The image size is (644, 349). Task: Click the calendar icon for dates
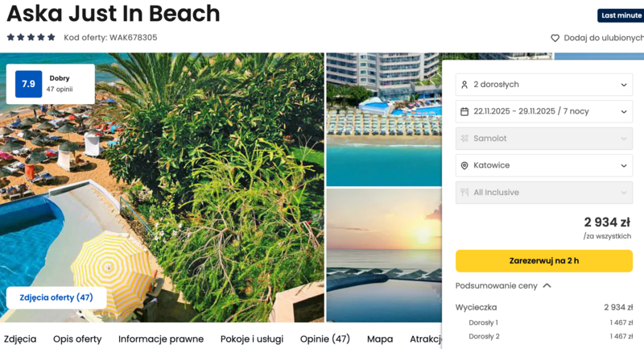[x=464, y=111]
